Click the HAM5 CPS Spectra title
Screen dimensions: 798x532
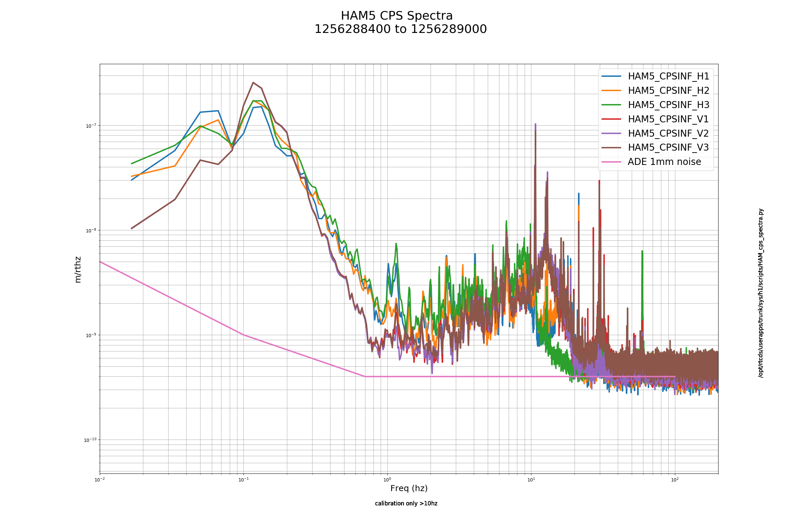[x=397, y=16]
